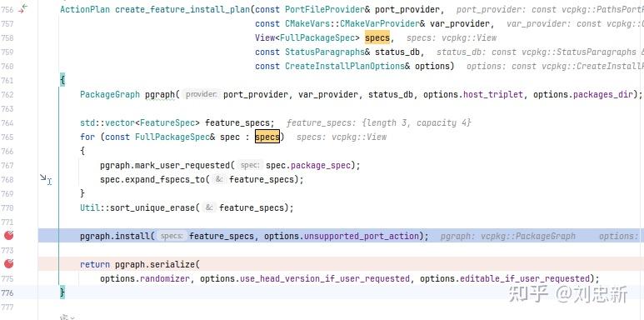Click the 'provider:' parameter hint on line 762
Screen dimensions: 644x320
coord(201,94)
